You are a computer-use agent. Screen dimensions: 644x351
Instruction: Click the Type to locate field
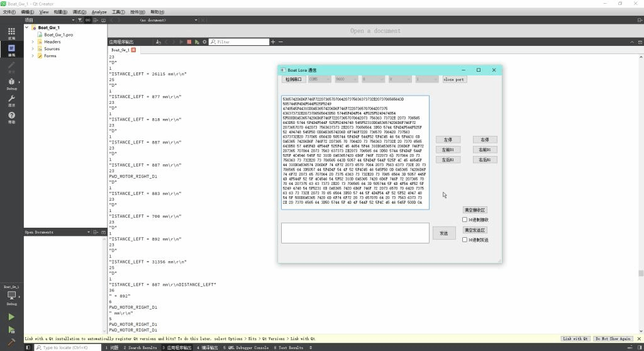pyautogui.click(x=68, y=348)
